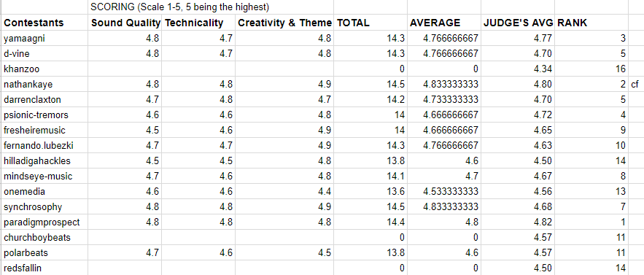Select redsfallin's JUDGE'S AVG 4.50

point(518,268)
